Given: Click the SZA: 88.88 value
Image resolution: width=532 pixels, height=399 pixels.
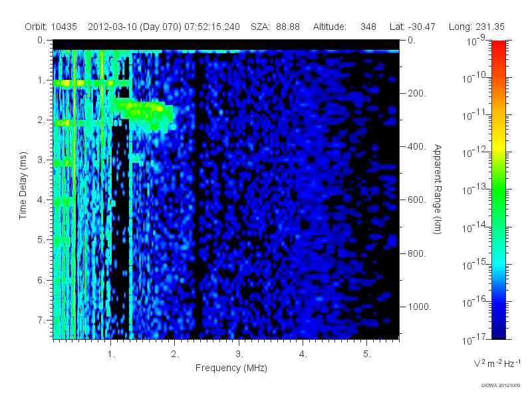Looking at the screenshot, I should click(x=275, y=27).
